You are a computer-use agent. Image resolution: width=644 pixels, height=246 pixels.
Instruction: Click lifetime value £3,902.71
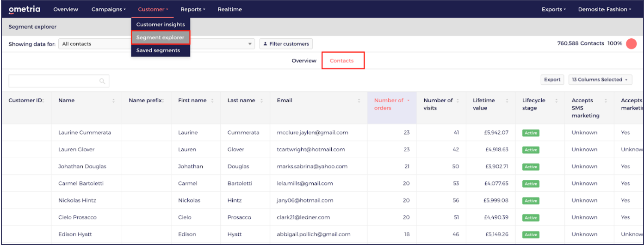coord(496,166)
